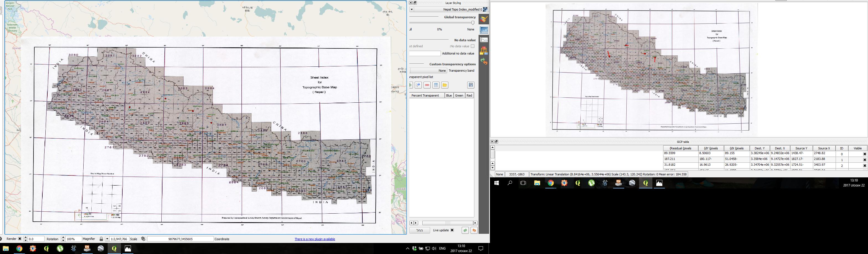Click the add values from display icon
The width and height of the screenshot is (868, 254).
coord(418,85)
